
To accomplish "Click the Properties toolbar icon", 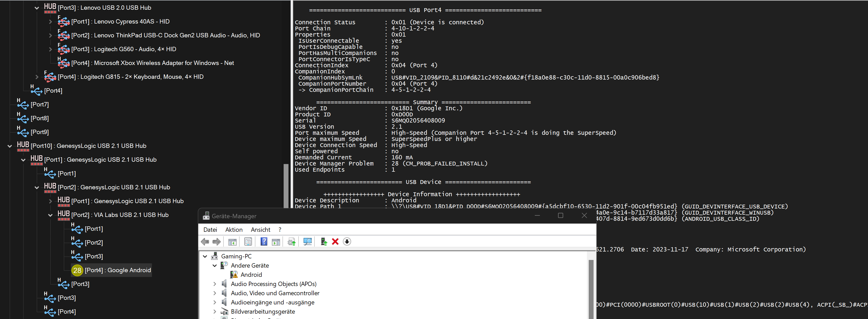I will (248, 241).
